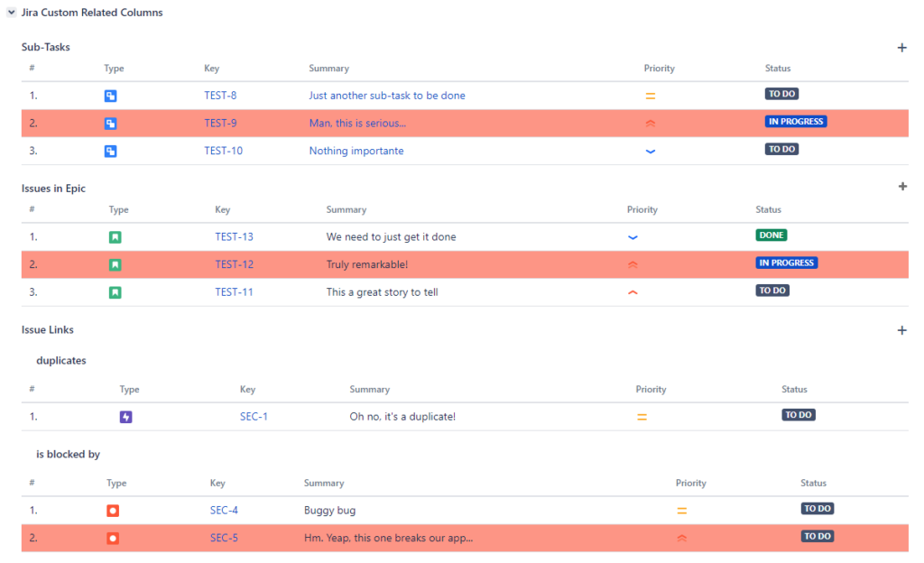Select summary text 'This a great story to tell'

(382, 292)
